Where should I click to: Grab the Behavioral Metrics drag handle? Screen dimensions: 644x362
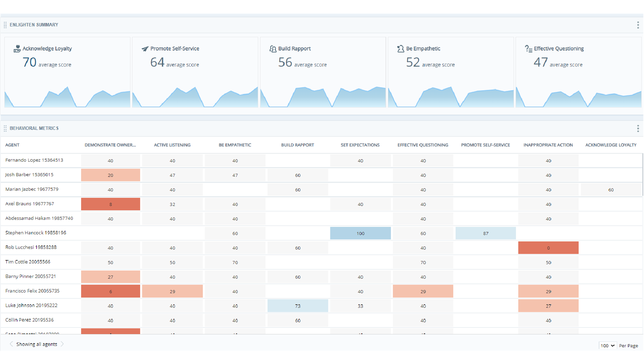click(5, 128)
